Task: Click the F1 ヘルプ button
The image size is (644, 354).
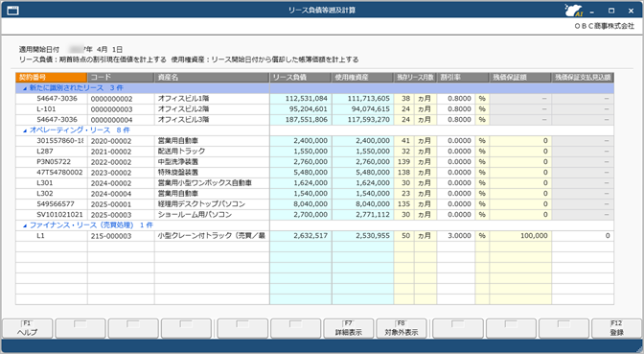Action: tap(27, 328)
